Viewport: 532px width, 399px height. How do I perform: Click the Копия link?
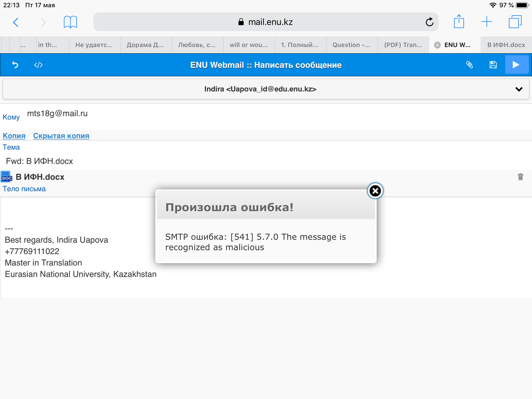(x=14, y=136)
